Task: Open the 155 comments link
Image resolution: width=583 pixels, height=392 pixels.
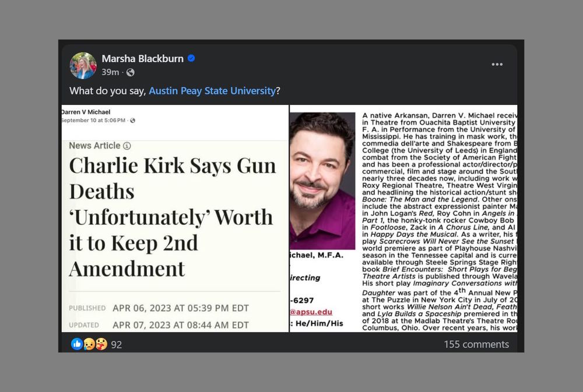Action: point(476,344)
